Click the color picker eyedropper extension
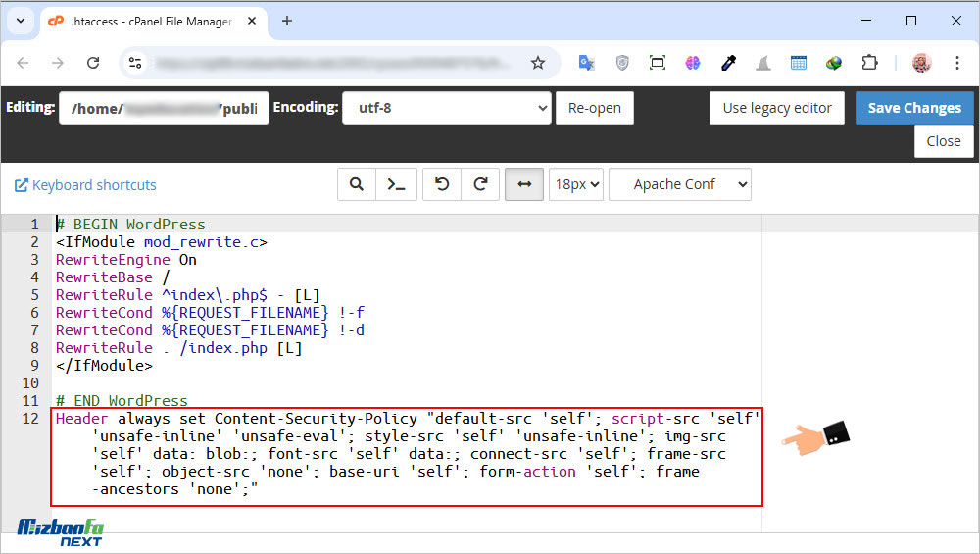Image resolution: width=980 pixels, height=554 pixels. tap(728, 63)
